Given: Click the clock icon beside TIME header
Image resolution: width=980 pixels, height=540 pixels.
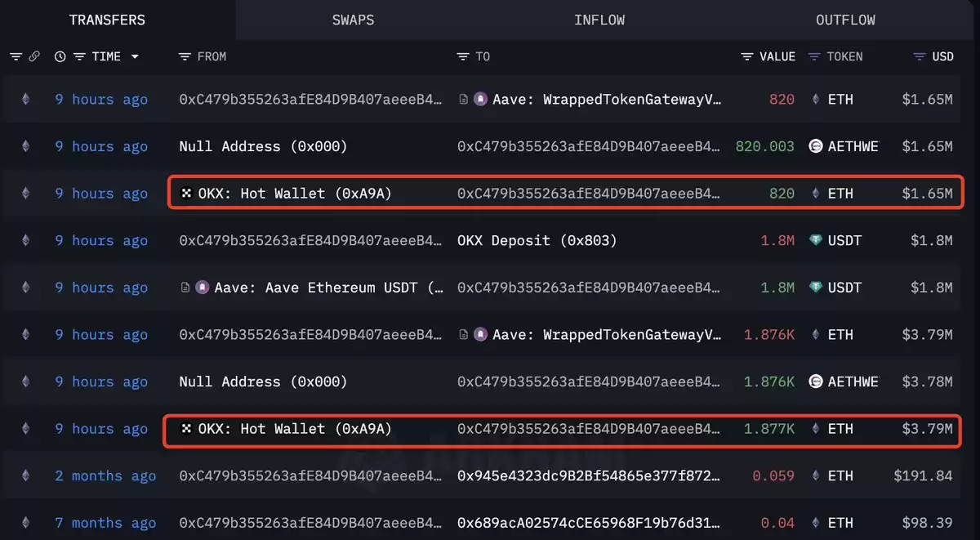Looking at the screenshot, I should click(x=60, y=56).
